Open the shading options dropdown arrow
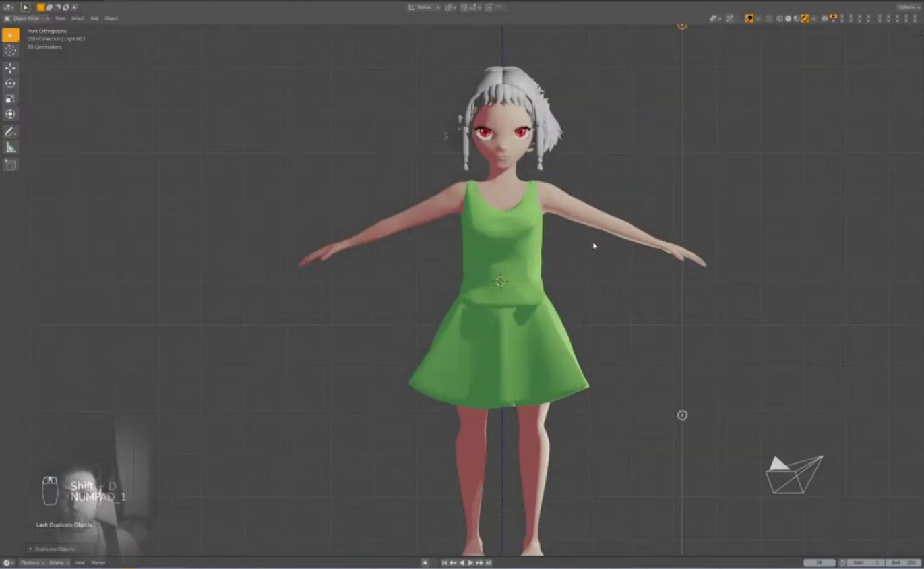The image size is (924, 569). tap(812, 18)
